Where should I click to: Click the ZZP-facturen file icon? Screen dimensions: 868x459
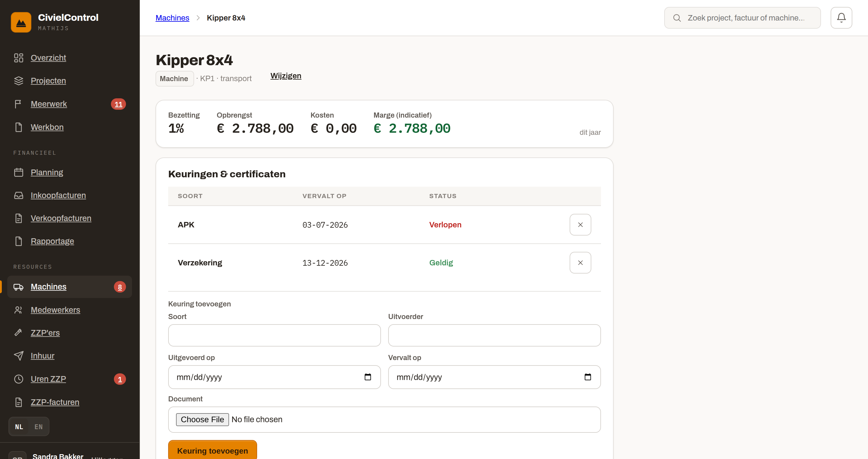click(x=18, y=402)
